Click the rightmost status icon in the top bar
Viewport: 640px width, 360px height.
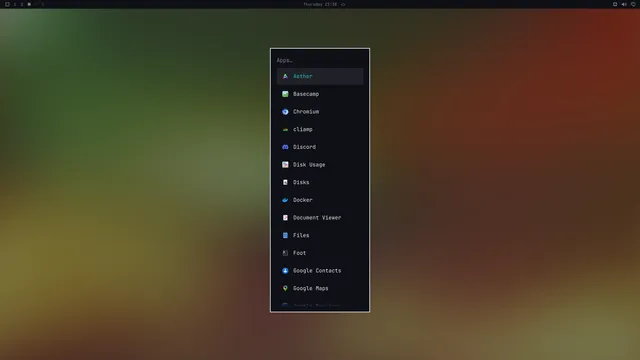(633, 4)
